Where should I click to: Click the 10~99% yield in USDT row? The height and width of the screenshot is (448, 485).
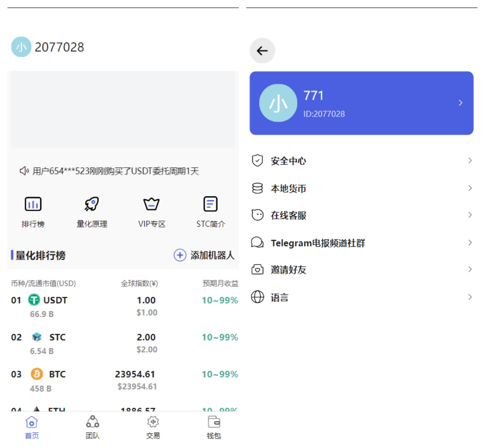pos(220,300)
